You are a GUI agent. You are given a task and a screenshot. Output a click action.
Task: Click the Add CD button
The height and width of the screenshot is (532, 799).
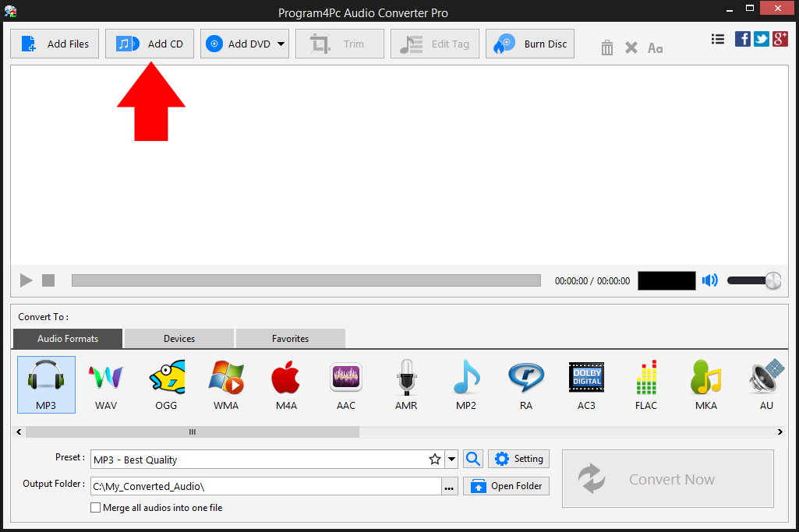pyautogui.click(x=149, y=44)
